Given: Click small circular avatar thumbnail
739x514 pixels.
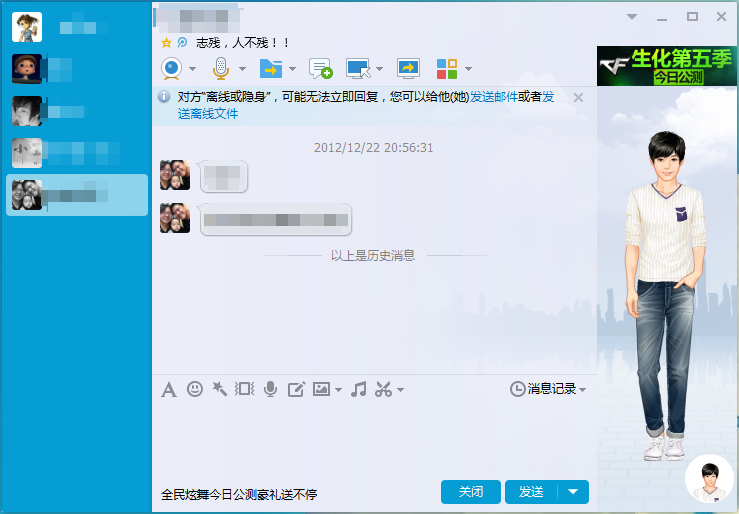Looking at the screenshot, I should point(710,478).
